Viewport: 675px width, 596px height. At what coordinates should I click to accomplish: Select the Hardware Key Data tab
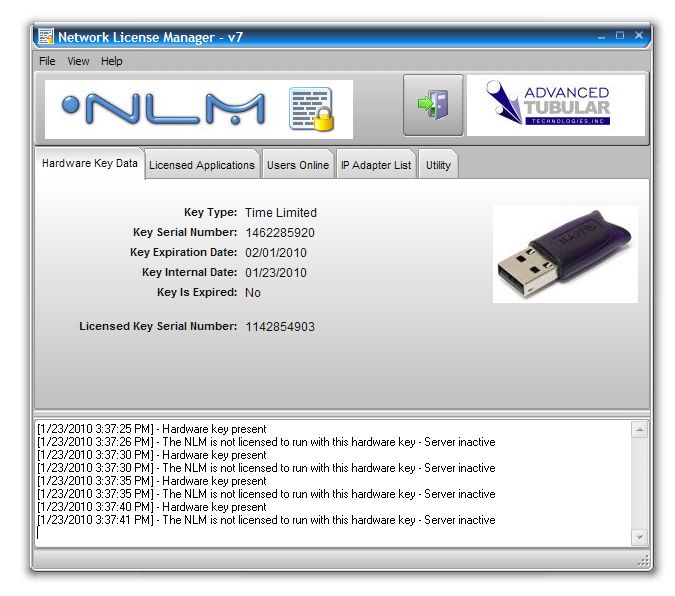click(x=90, y=164)
